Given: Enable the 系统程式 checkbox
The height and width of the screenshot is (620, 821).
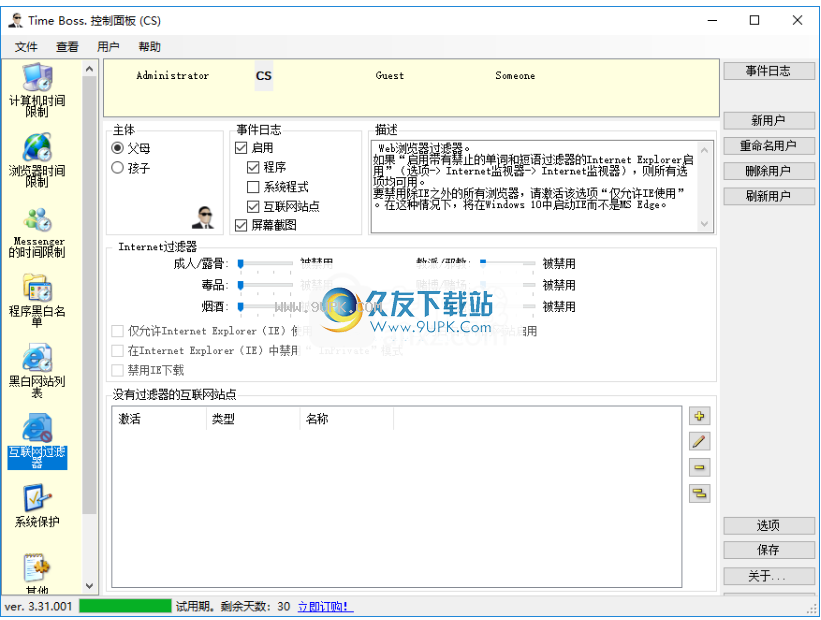Looking at the screenshot, I should [253, 187].
